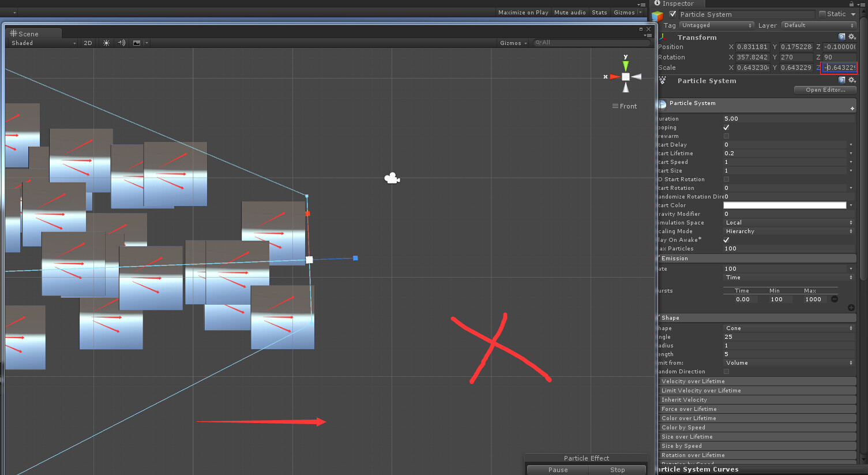The image size is (868, 475).
Task: Open the Tag dropdown set to Untagged
Action: 716,25
